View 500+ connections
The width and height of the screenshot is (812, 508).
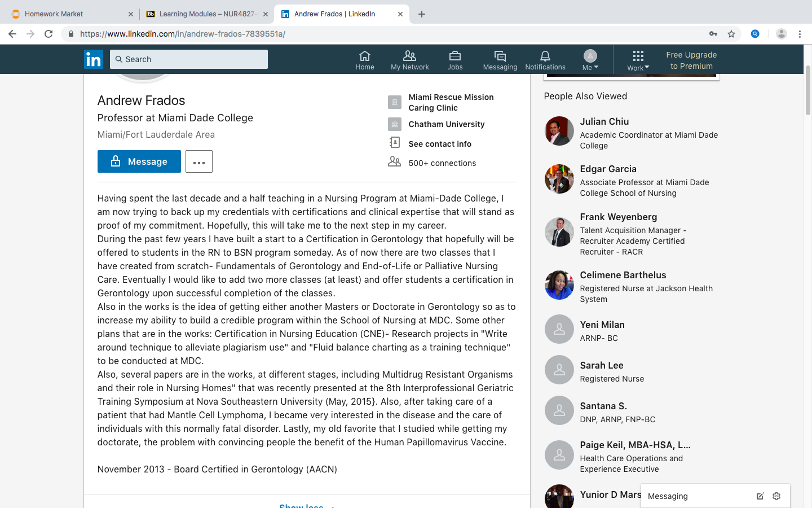[442, 163]
